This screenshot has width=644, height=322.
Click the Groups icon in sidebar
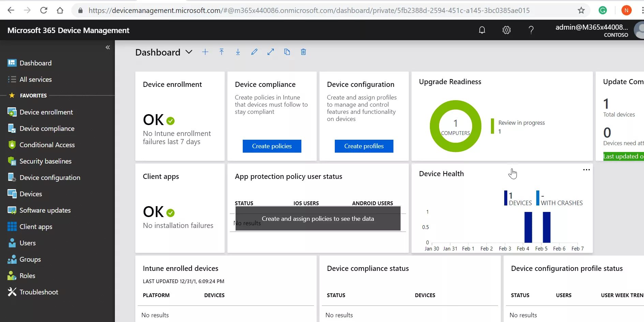[12, 259]
